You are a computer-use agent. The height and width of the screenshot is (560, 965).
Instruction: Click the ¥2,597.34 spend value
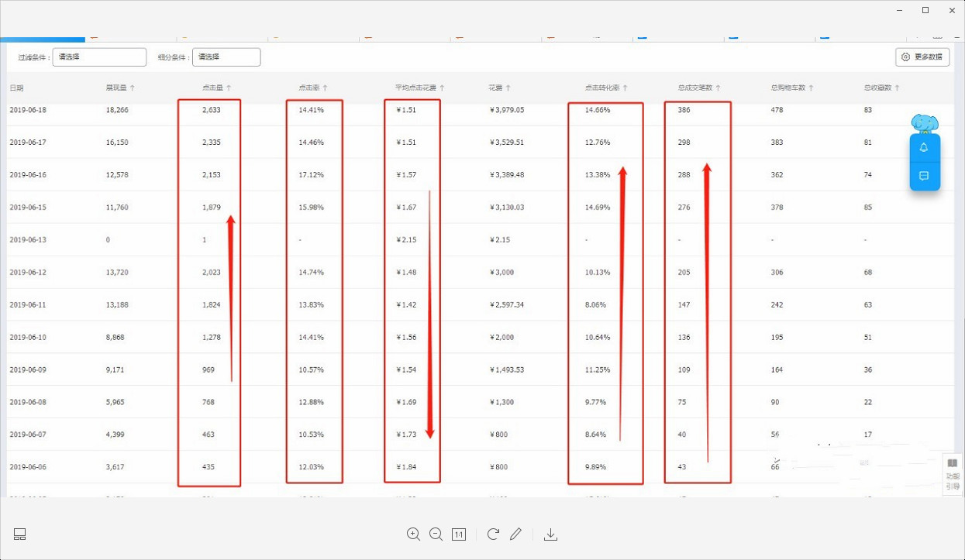click(507, 305)
